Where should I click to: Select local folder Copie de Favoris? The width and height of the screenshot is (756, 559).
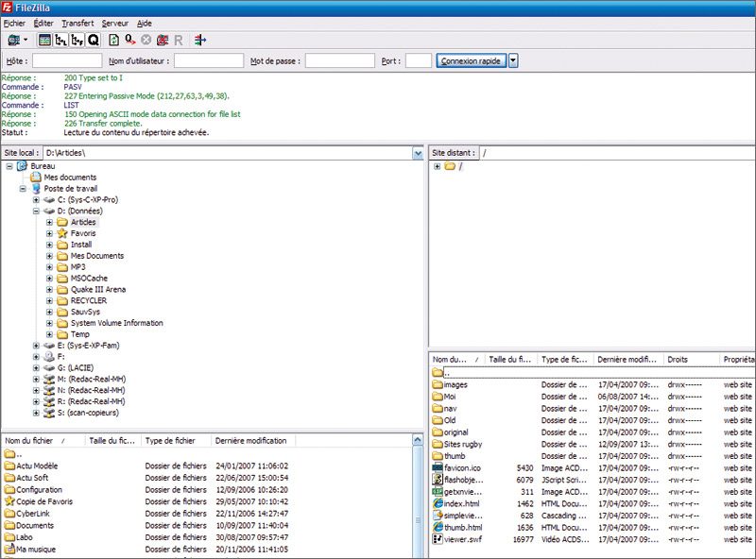(x=44, y=501)
